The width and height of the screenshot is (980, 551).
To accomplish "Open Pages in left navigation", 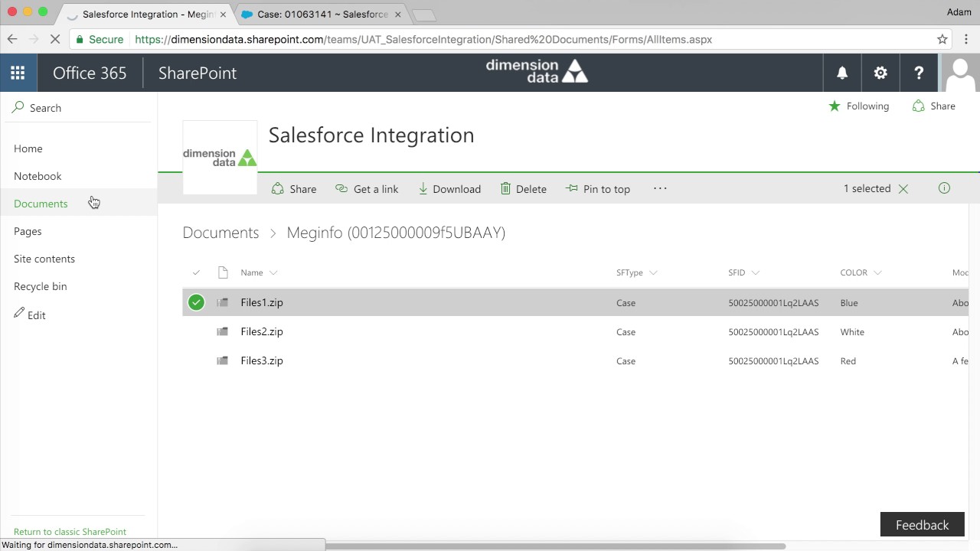I will 28,231.
